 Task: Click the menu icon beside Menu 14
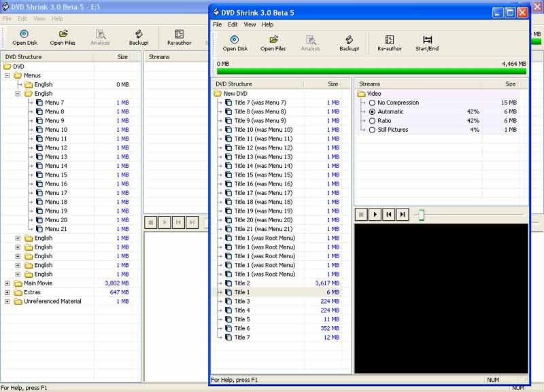pyautogui.click(x=39, y=166)
